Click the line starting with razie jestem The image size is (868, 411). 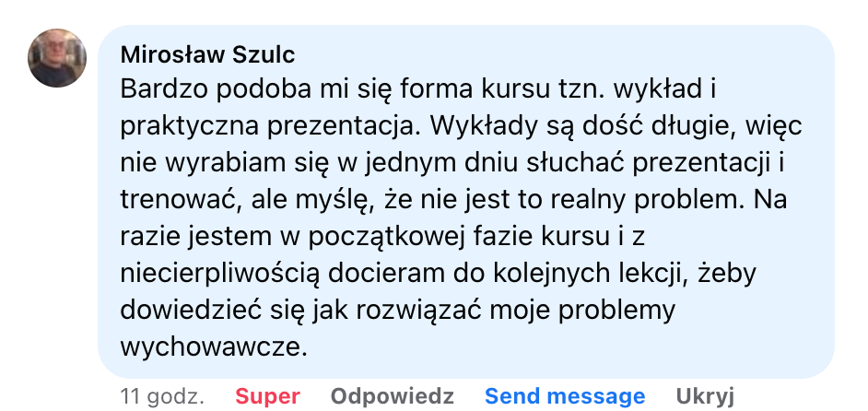[x=382, y=237]
